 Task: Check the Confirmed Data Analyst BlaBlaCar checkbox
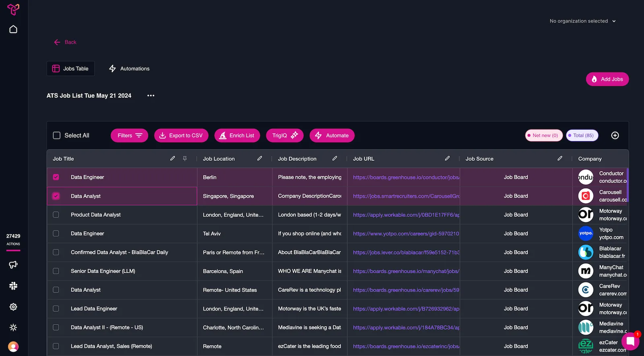click(x=56, y=253)
